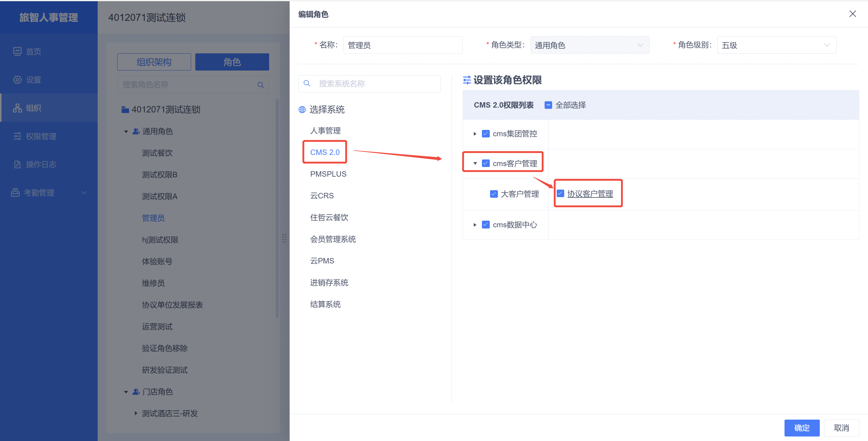This screenshot has height=441, width=868.
Task: Expand the cms数据中心 permission row
Action: pos(475,225)
